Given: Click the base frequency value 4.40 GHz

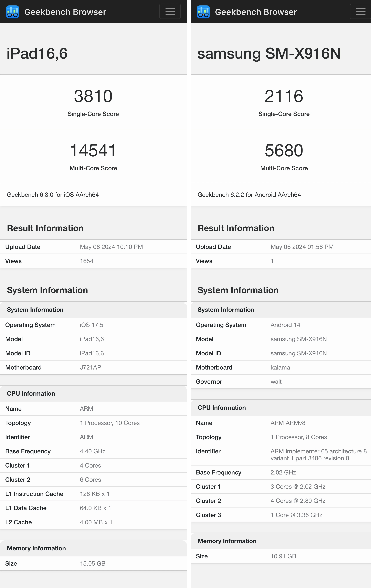Looking at the screenshot, I should click(93, 451).
